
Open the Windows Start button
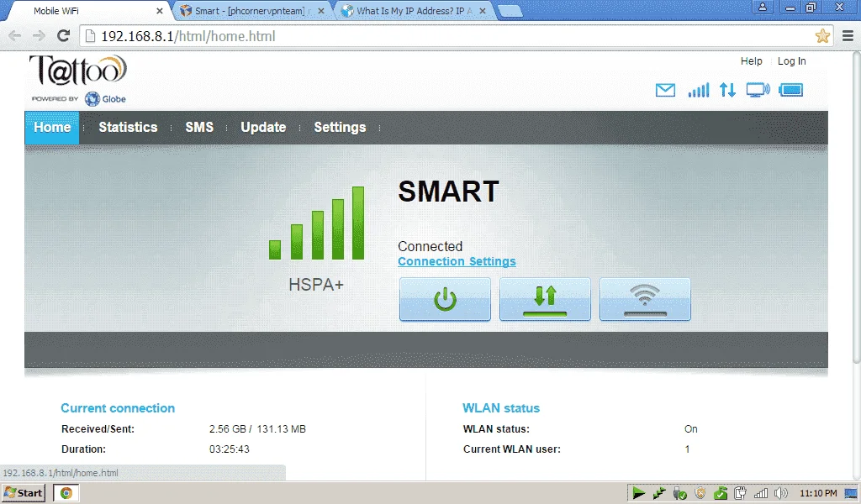(x=23, y=493)
